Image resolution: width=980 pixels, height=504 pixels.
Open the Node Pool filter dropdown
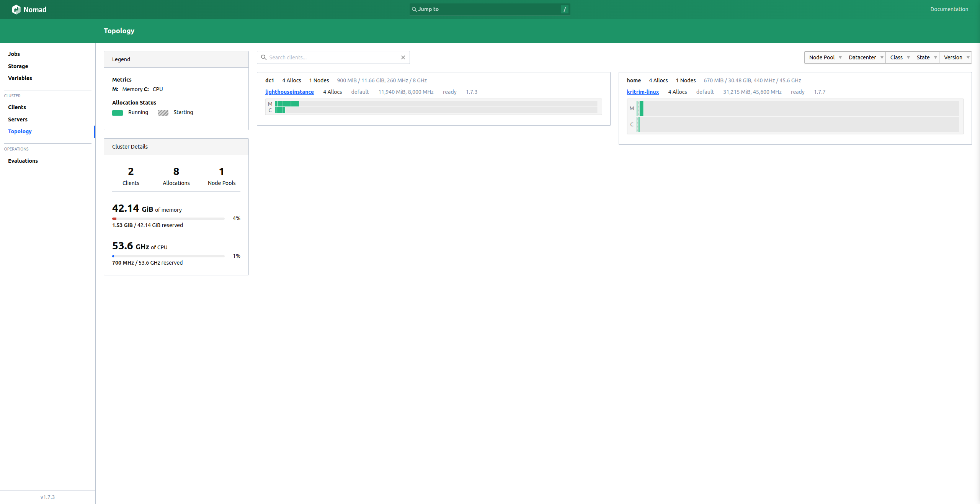(x=824, y=57)
